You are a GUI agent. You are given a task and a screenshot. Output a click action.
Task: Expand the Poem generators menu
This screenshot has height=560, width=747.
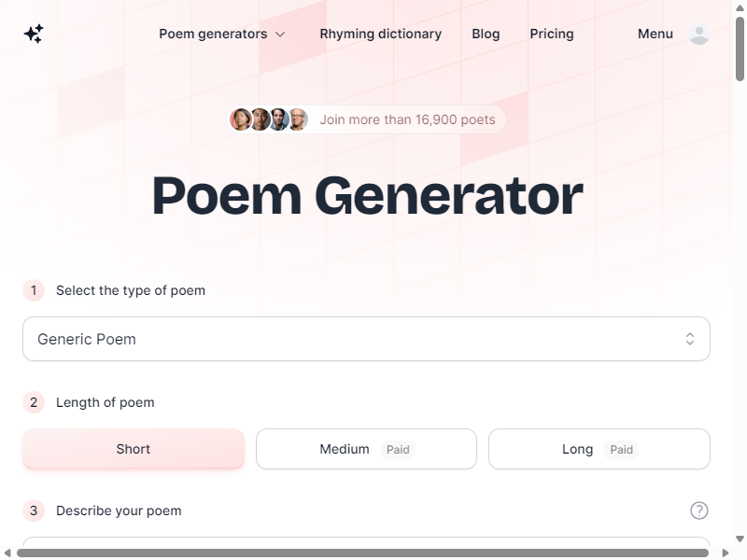pyautogui.click(x=222, y=34)
